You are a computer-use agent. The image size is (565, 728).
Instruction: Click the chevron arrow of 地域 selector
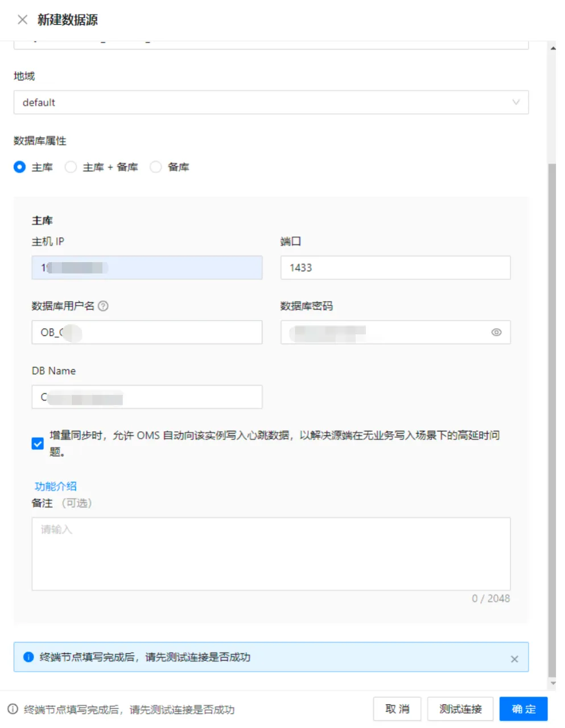[515, 103]
